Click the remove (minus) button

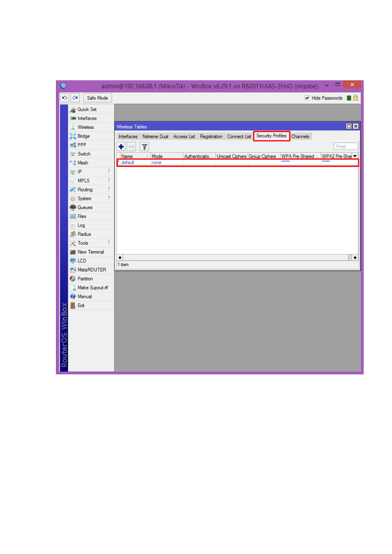pos(132,147)
